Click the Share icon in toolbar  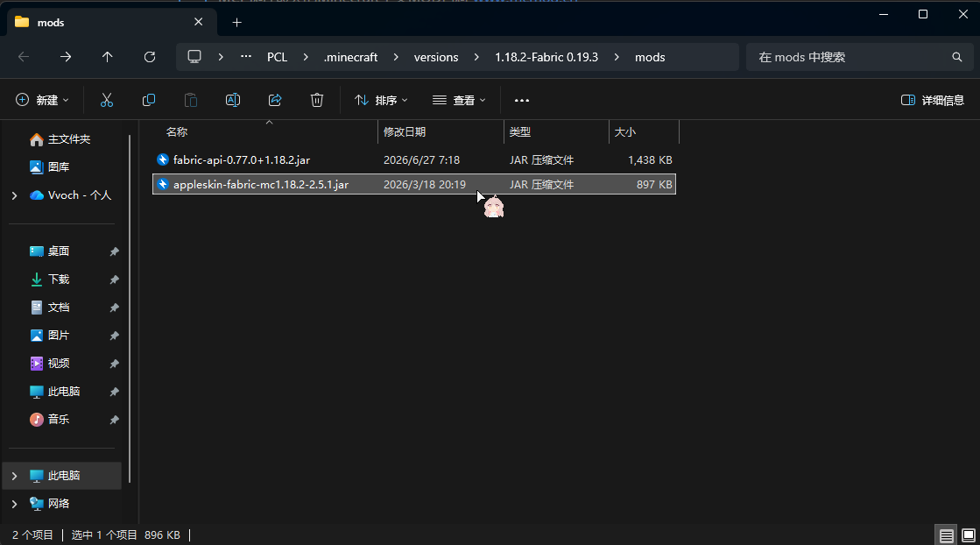(x=275, y=100)
